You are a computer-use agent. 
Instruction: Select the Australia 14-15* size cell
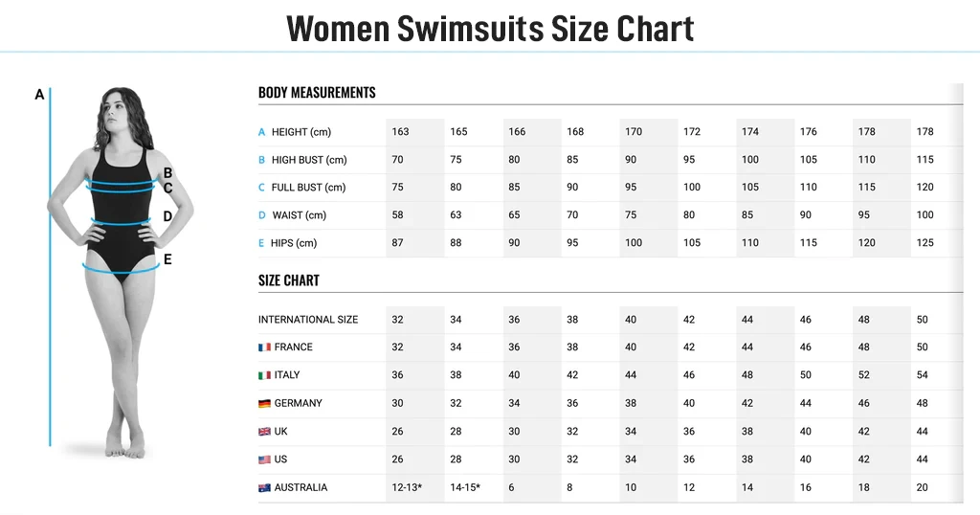coord(465,488)
